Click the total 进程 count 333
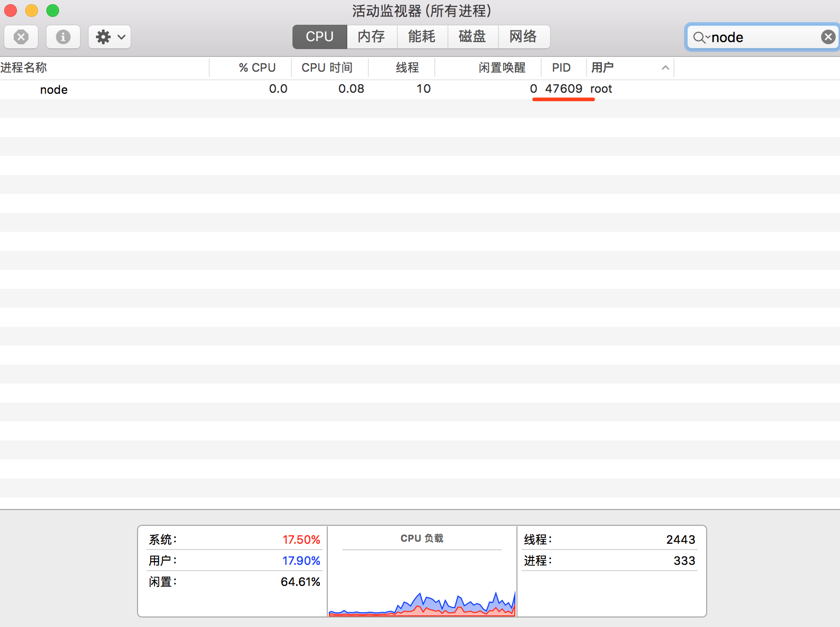The image size is (840, 627). (685, 561)
